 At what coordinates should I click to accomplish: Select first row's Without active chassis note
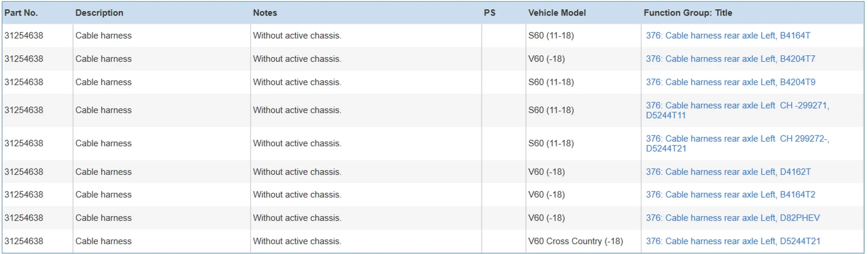[x=297, y=35]
